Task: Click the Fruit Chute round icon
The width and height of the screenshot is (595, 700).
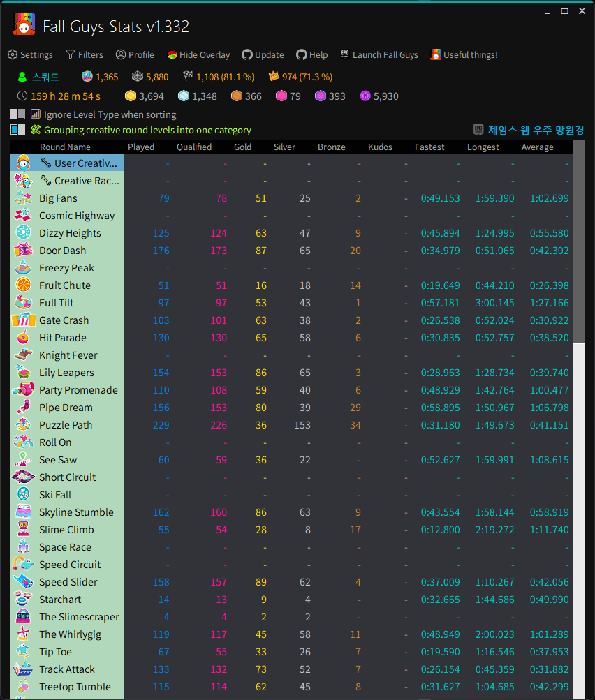Action: coord(23,285)
